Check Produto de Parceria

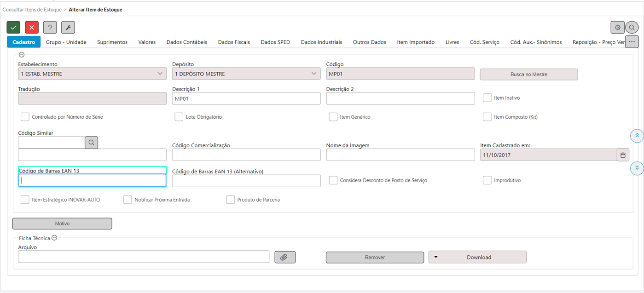click(231, 200)
